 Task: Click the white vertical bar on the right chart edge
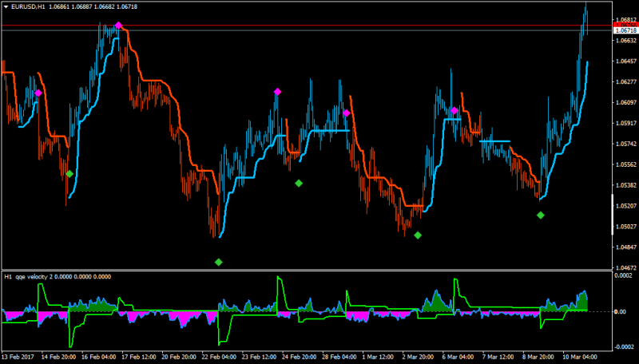pyautogui.click(x=612, y=215)
